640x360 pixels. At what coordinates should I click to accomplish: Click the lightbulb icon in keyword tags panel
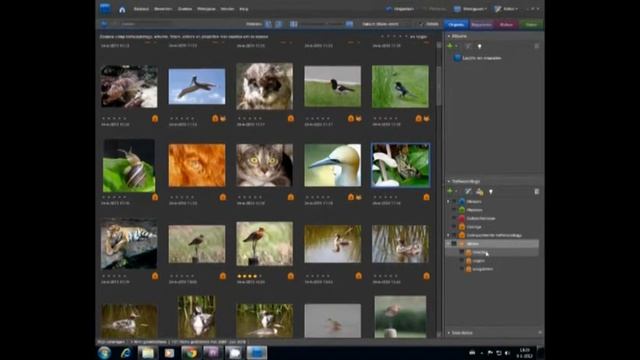pos(491,191)
